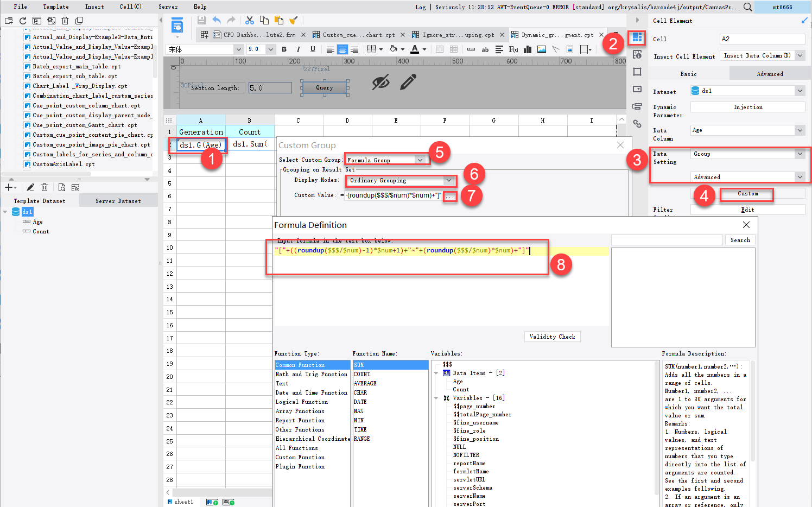Click the edit pencil icon for datasets

click(30, 187)
